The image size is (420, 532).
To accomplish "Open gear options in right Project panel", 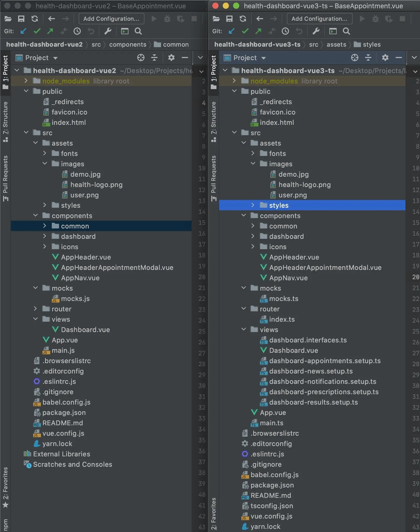I will (385, 57).
